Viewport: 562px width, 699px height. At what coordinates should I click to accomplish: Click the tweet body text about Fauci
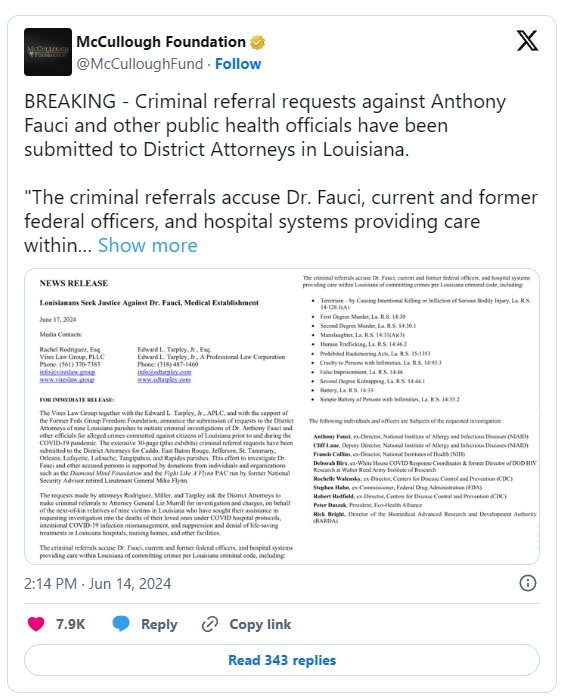tap(281, 173)
